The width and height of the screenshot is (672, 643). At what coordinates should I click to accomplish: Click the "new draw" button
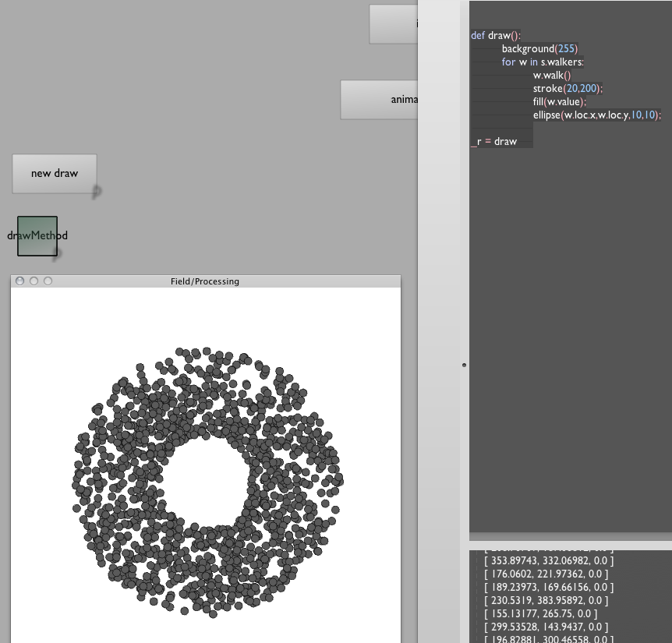(x=55, y=173)
